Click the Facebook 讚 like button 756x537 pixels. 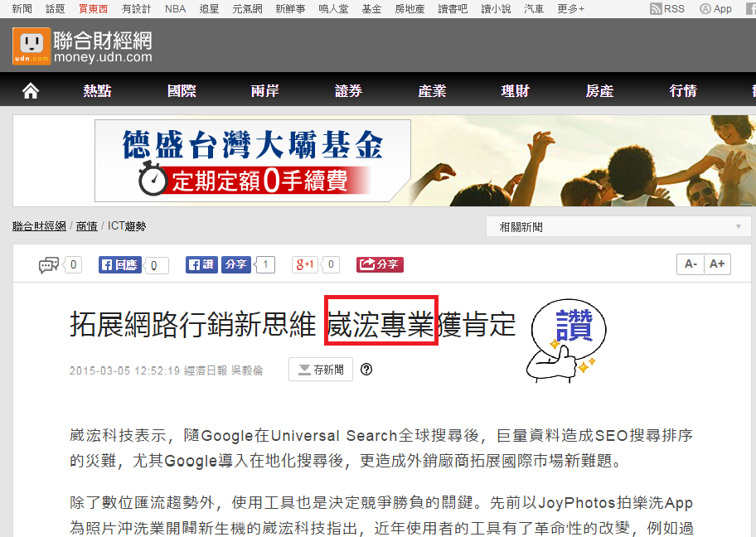[x=201, y=264]
